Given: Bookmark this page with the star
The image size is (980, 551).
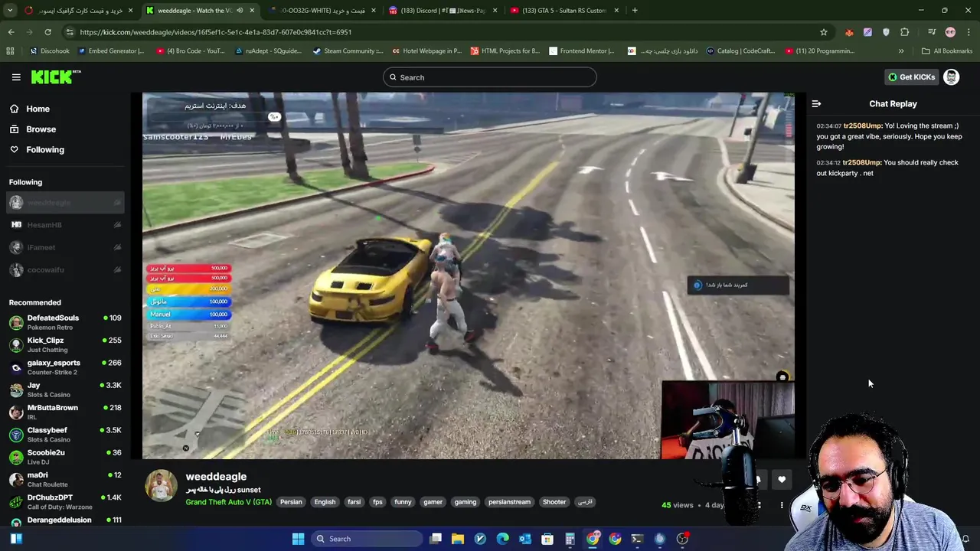Looking at the screenshot, I should point(824,32).
